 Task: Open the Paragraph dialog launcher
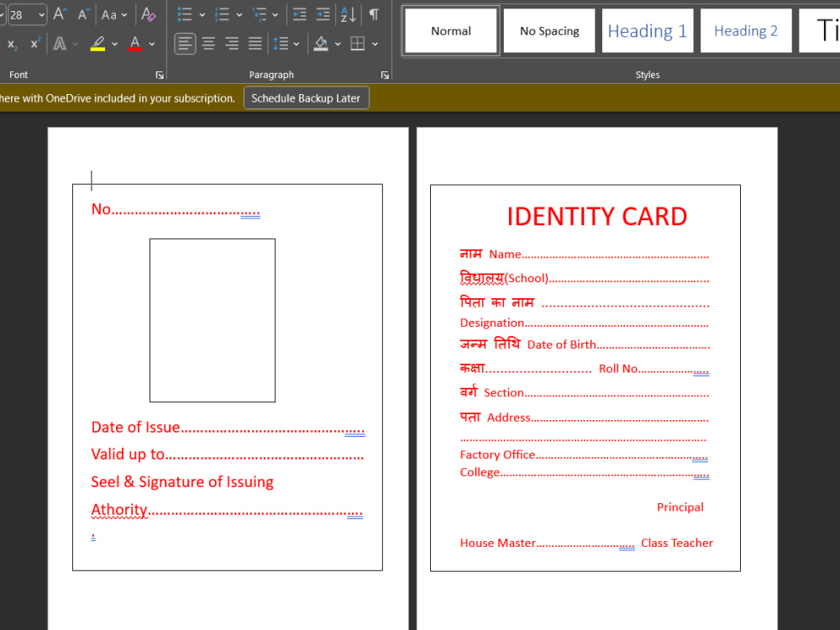click(x=385, y=75)
